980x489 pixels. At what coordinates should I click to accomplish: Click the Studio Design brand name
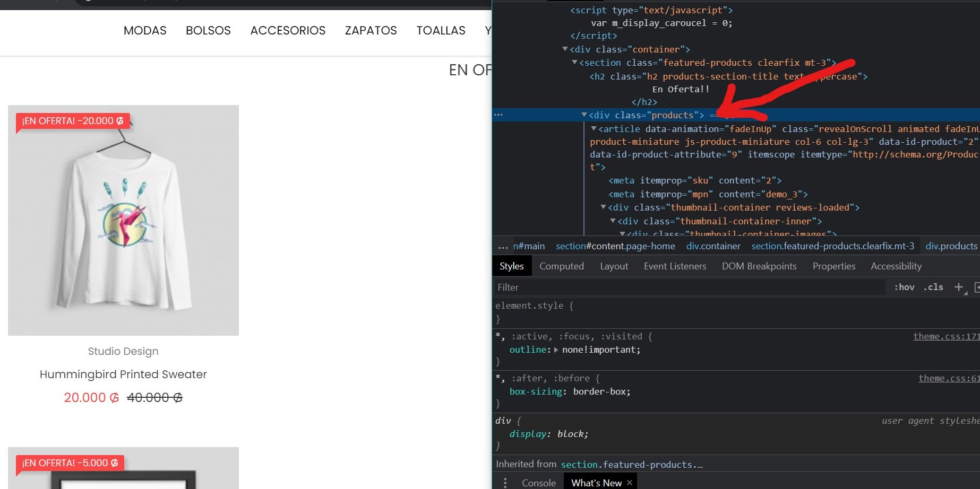click(x=123, y=351)
